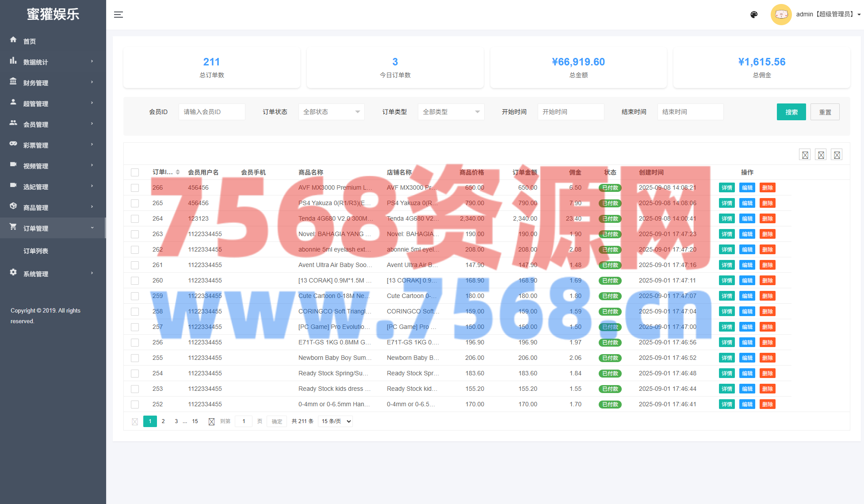Click the green 搜索 button
Image resolution: width=864 pixels, height=504 pixels.
pyautogui.click(x=791, y=112)
